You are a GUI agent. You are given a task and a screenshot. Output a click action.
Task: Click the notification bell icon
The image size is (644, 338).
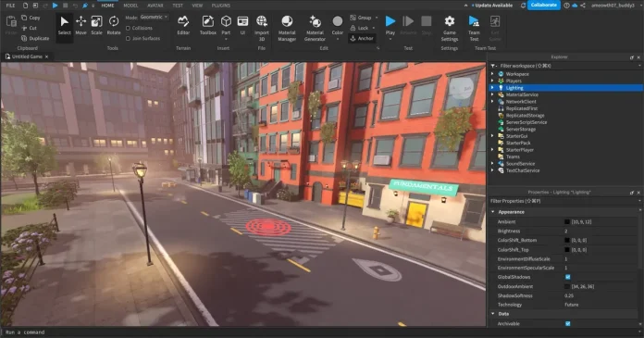(x=523, y=6)
